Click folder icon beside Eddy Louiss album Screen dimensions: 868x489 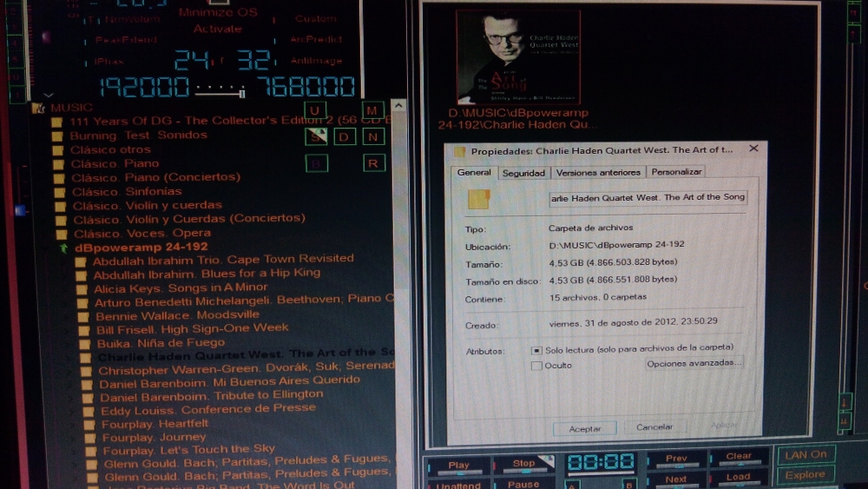[89, 412]
